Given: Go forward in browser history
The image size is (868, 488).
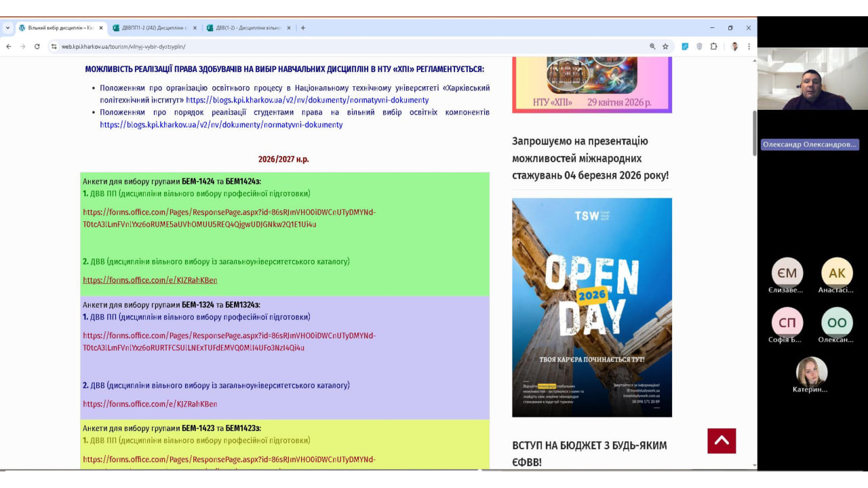Looking at the screenshot, I should (x=22, y=46).
